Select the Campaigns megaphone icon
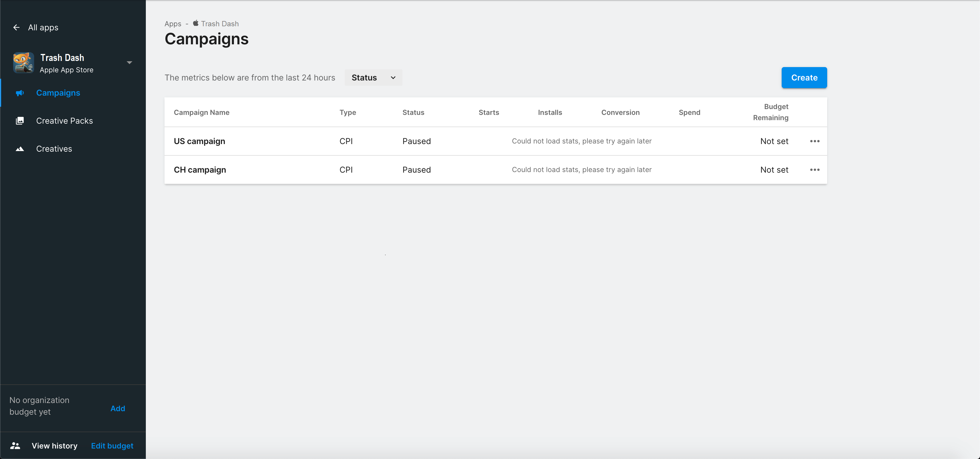Viewport: 980px width, 459px height. 20,92
